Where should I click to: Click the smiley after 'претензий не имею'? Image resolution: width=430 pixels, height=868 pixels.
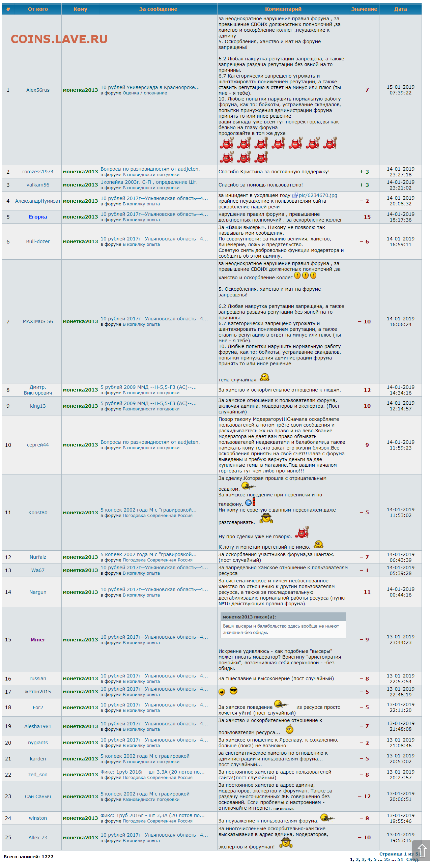pos(318,544)
